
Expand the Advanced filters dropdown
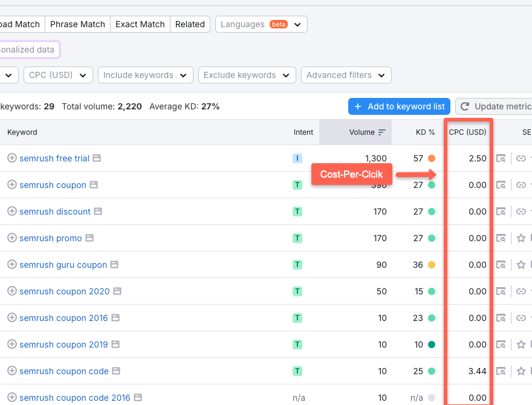click(346, 75)
